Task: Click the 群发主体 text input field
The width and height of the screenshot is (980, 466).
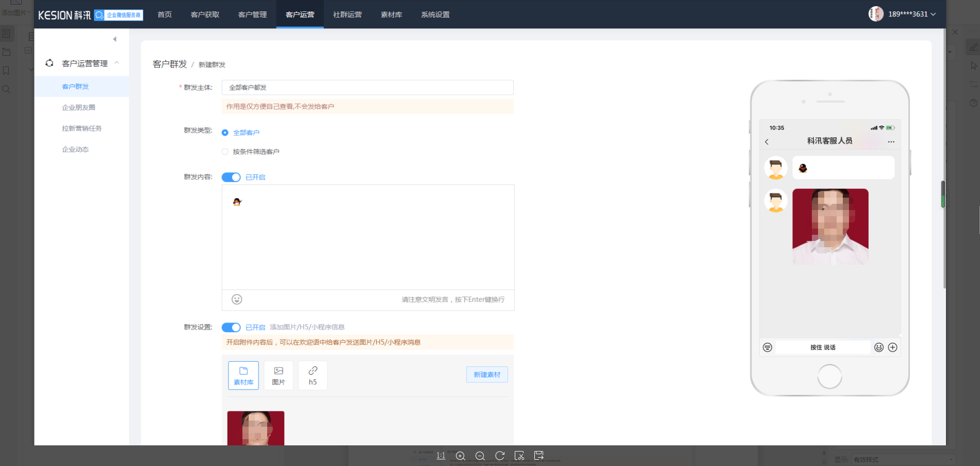Action: pos(367,88)
